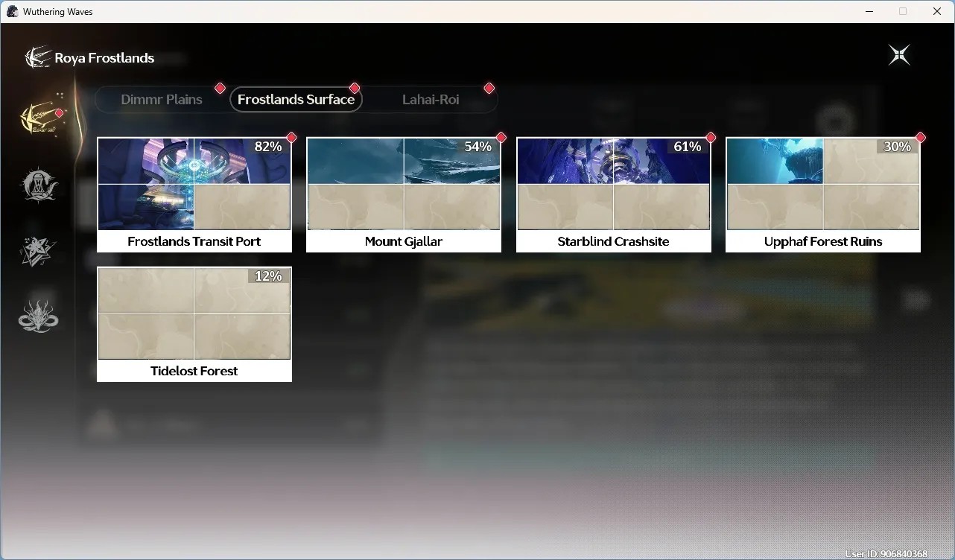This screenshot has width=955, height=560.
Task: Click the Wuthering Waves app icon in title bar
Action: point(13,11)
